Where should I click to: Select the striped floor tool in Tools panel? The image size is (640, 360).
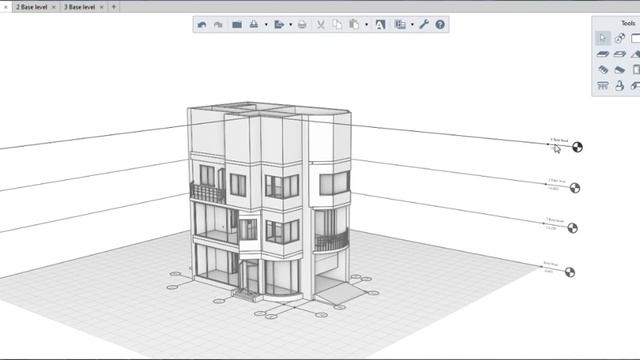pyautogui.click(x=603, y=70)
